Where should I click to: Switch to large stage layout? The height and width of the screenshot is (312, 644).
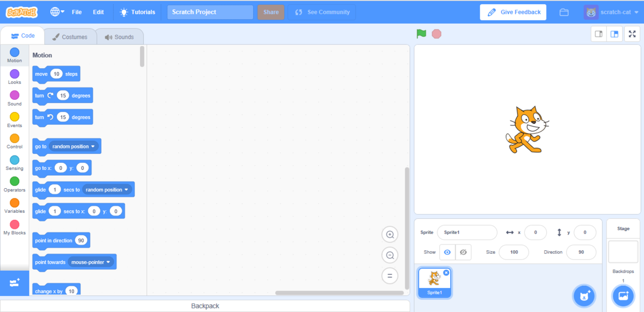[x=614, y=33]
